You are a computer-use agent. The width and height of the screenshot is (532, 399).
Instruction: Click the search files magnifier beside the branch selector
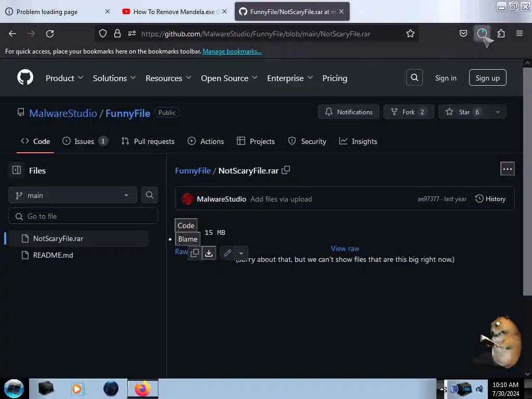pyautogui.click(x=149, y=195)
